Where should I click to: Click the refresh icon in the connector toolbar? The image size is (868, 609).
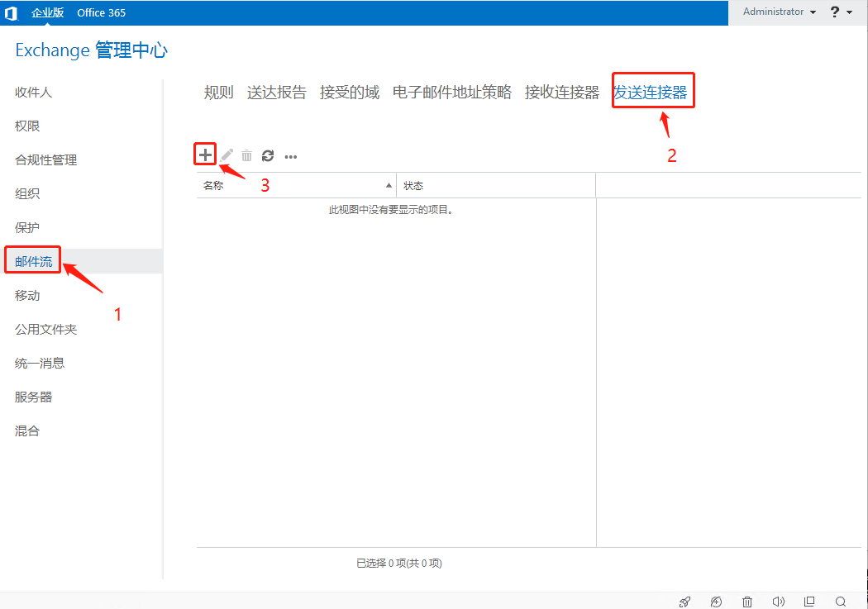pyautogui.click(x=268, y=156)
